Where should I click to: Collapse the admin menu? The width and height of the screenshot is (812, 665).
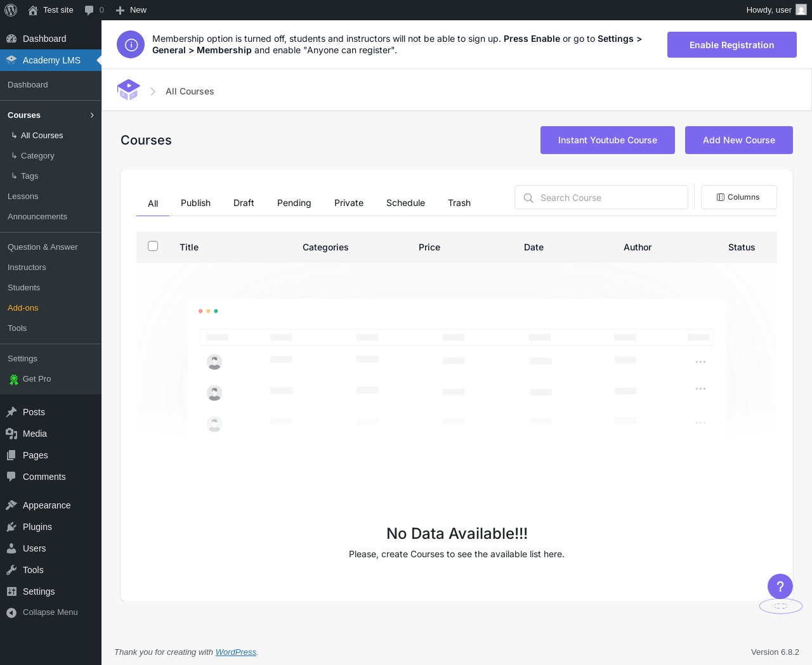pyautogui.click(x=51, y=612)
